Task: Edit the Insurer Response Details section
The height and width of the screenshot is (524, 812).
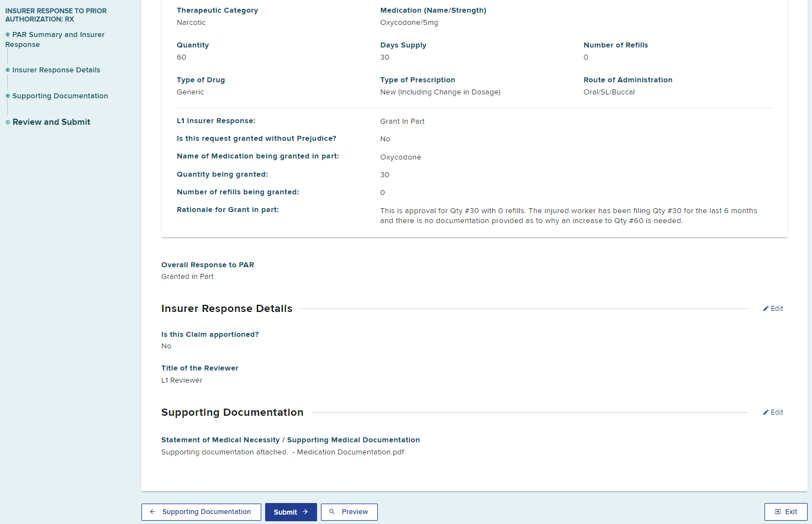Action: point(773,309)
